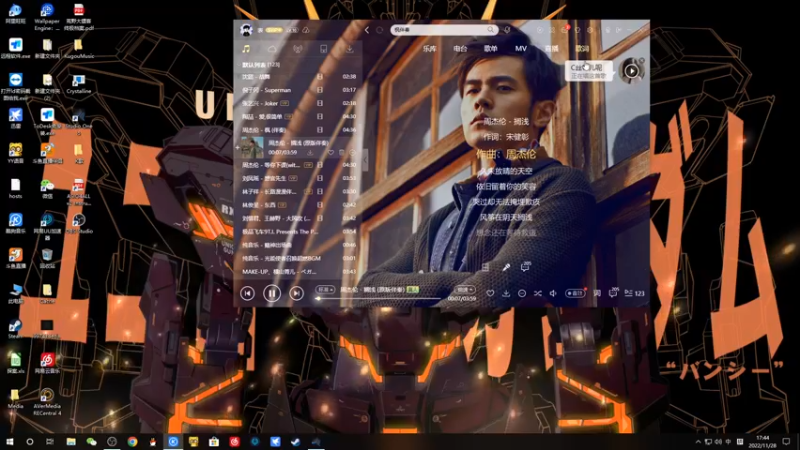Click the refresh icon beside back arrow

(379, 30)
